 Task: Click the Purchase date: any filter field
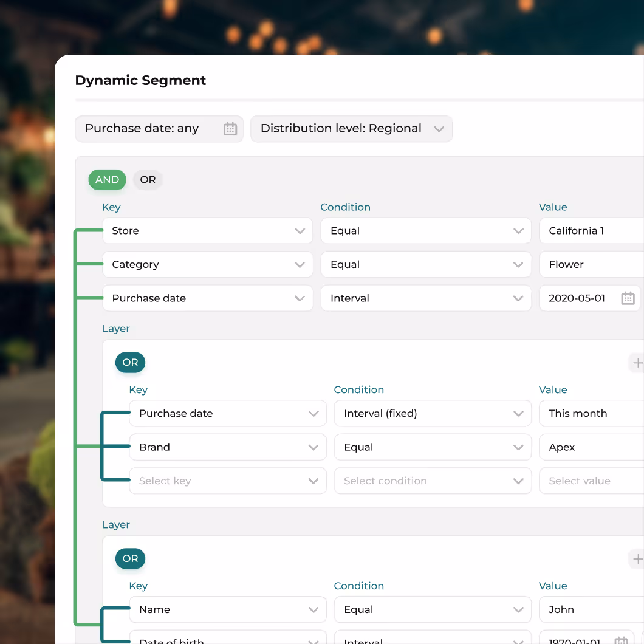(159, 129)
